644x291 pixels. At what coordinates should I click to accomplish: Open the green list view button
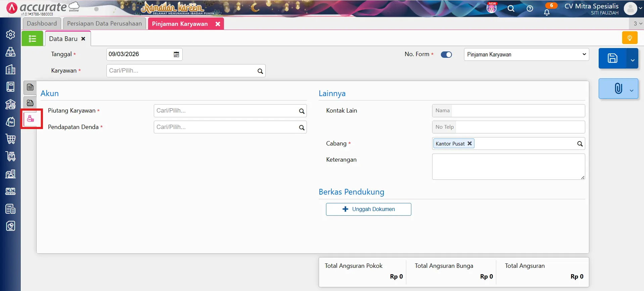32,39
